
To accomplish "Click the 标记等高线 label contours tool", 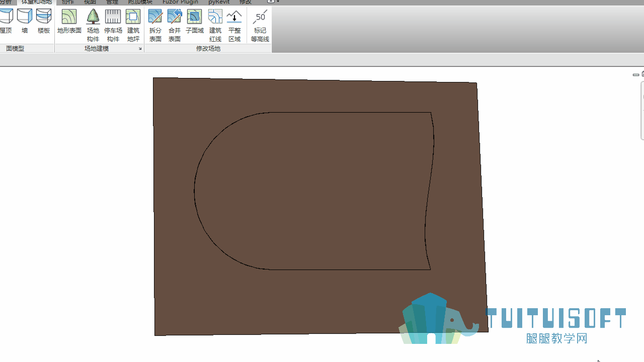I will click(x=260, y=25).
